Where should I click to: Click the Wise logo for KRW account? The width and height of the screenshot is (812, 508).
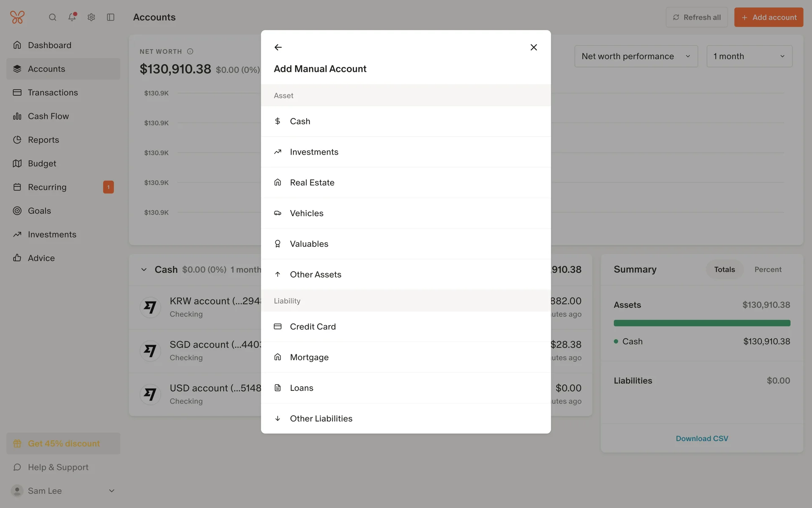point(150,307)
